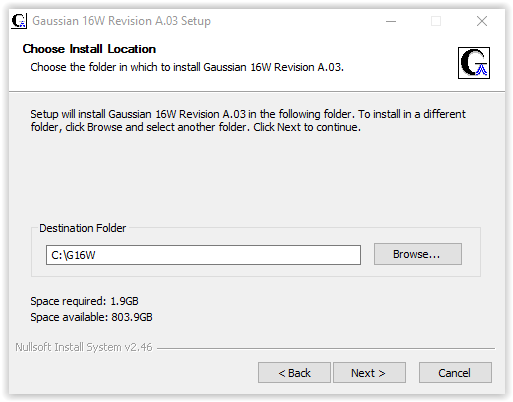Viewport: 513px width, 402px height.
Task: Continue installation with Next button
Action: [x=369, y=373]
